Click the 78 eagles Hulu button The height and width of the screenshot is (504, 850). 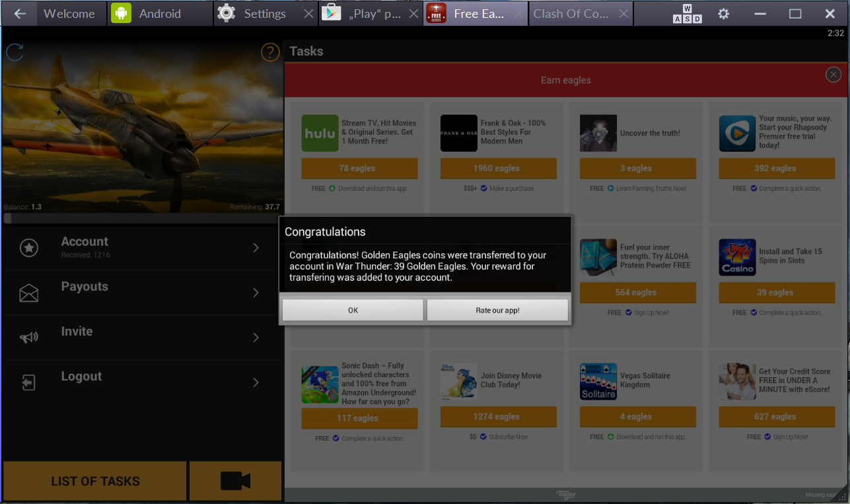[x=359, y=168]
